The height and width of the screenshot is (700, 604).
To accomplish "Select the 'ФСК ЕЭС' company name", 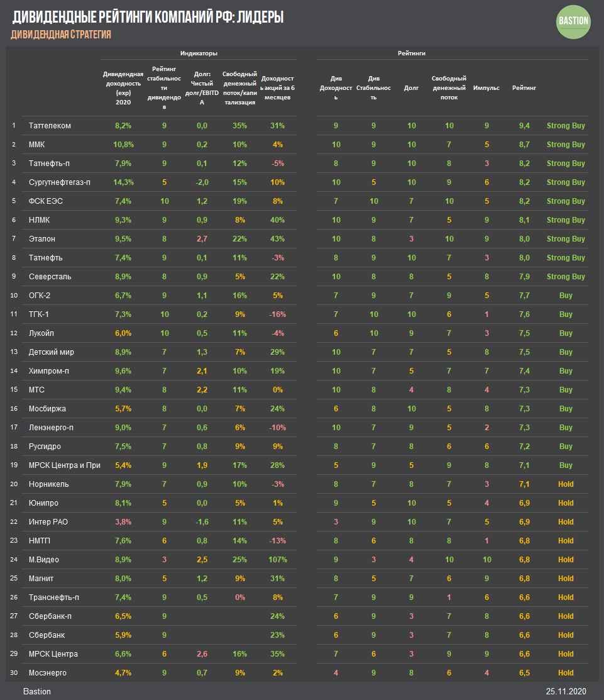I will tap(45, 201).
